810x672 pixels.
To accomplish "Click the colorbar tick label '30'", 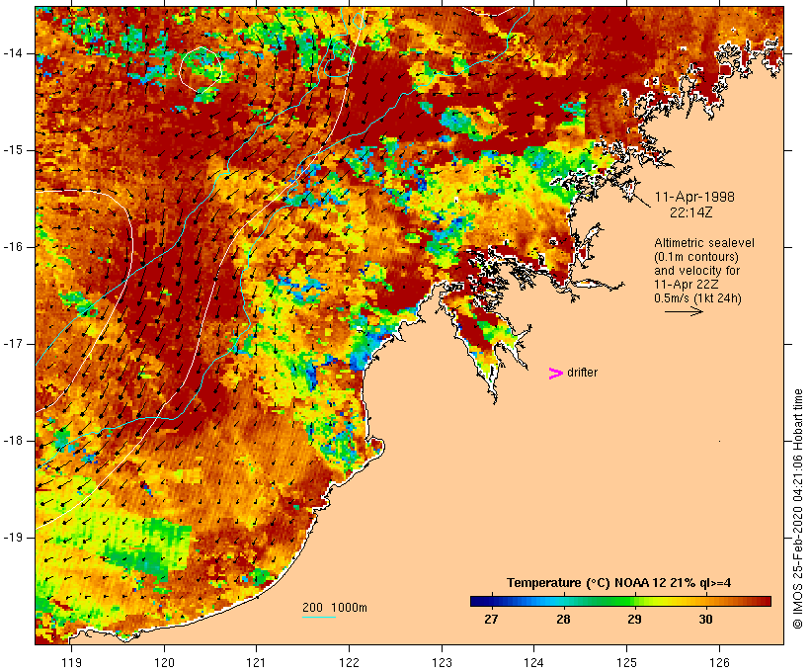I will click(x=705, y=619).
